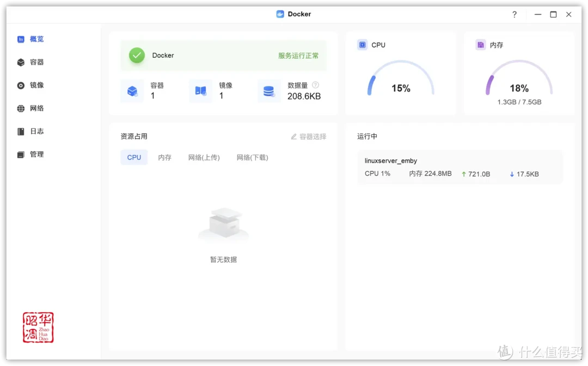588x366 pixels.
Task: Open the 镜像 images sidebar icon
Action: click(x=21, y=85)
